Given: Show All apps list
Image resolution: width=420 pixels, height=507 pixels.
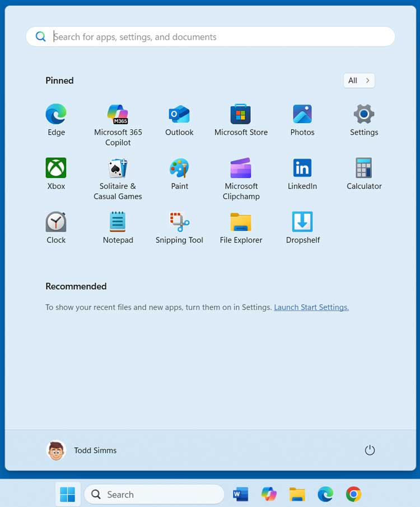Looking at the screenshot, I should [x=359, y=81].
